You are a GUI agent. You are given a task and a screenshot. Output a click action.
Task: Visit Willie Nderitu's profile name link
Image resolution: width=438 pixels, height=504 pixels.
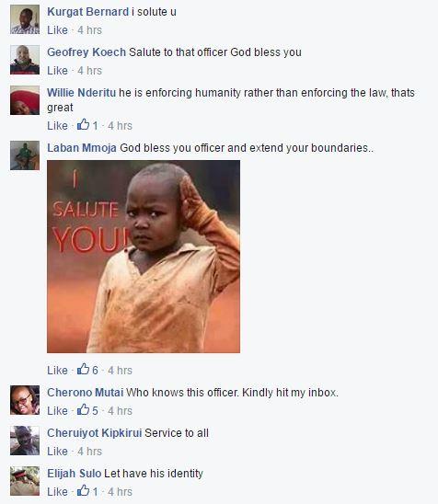tap(81, 93)
